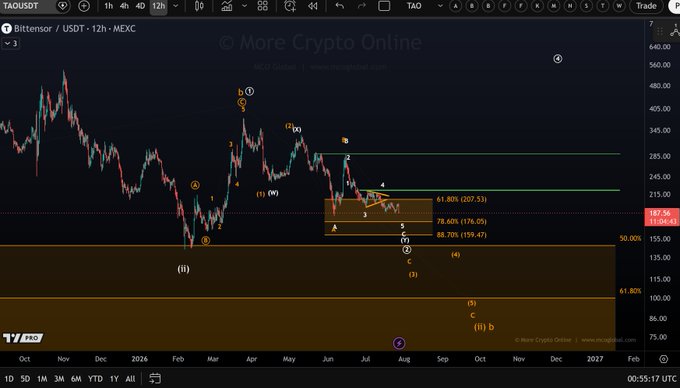This screenshot has width=680, height=388.
Task: Click the circled T quick button
Action: pyautogui.click(x=603, y=6)
